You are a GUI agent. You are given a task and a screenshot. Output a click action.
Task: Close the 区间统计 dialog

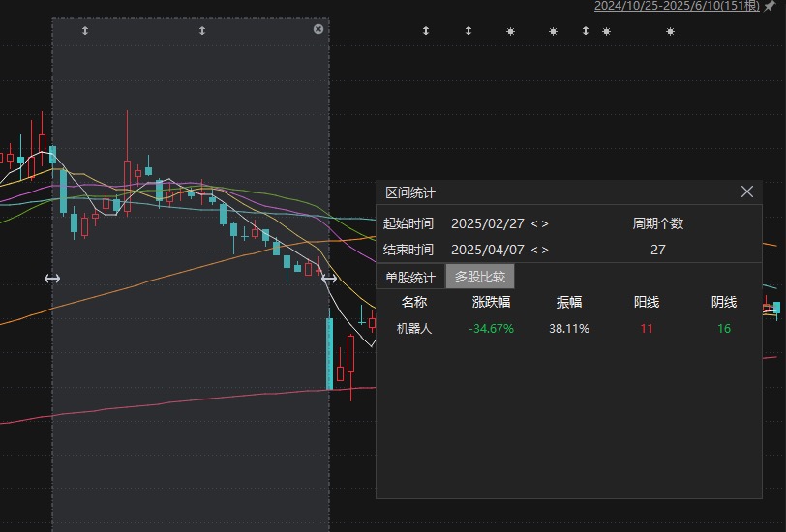coord(747,192)
